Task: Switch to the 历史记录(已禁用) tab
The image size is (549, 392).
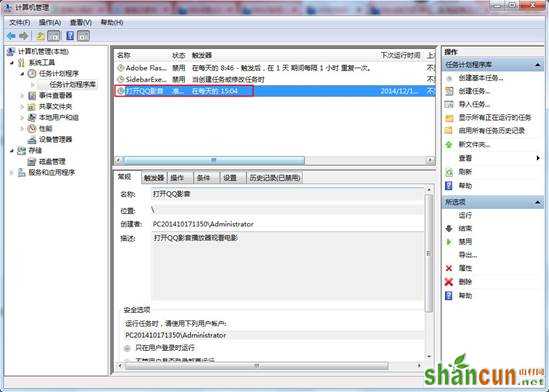Action: tap(275, 178)
